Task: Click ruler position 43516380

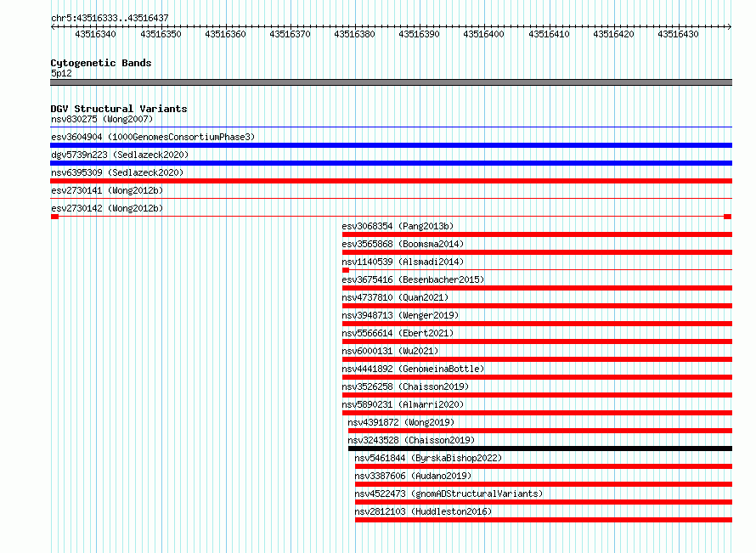Action: (354, 34)
